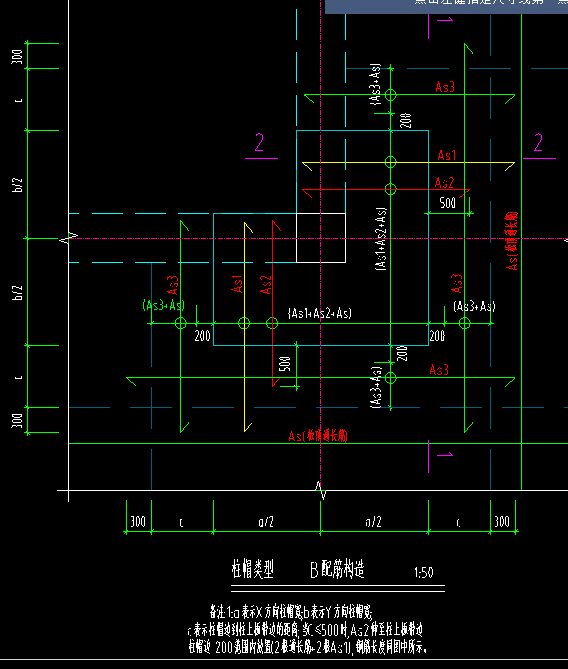Viewport: 568px width, 669px height.
Task: Click vertical As2 label beside red vertical bar
Action: [266, 285]
